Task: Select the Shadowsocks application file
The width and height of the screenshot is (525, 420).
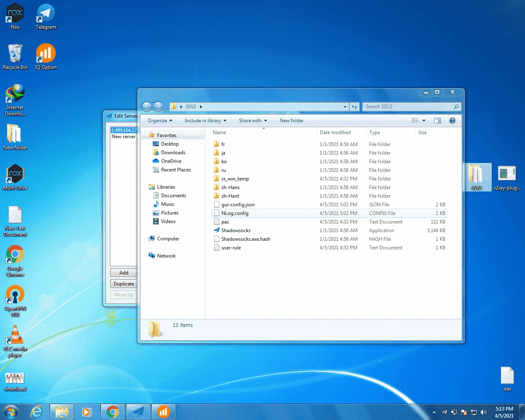Action: tap(329, 231)
